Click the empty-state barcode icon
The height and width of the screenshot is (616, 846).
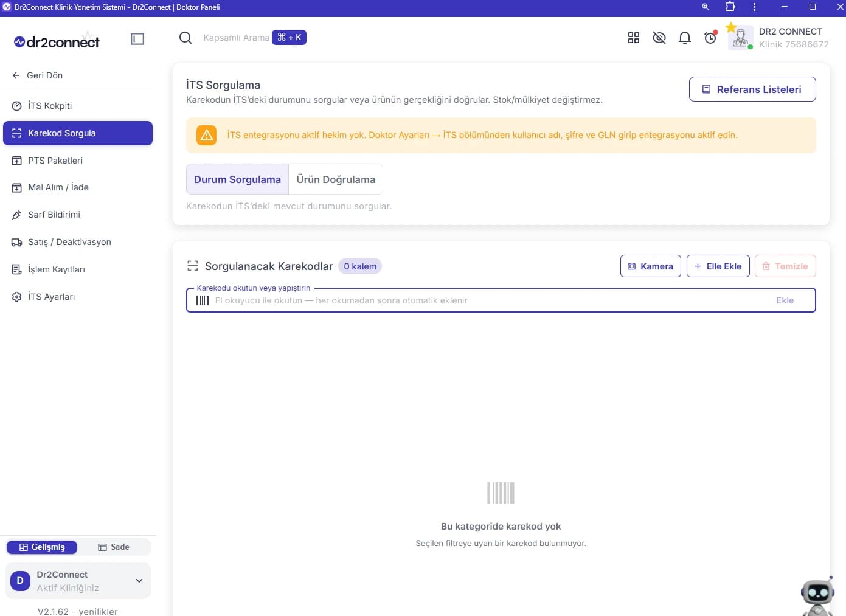[501, 493]
